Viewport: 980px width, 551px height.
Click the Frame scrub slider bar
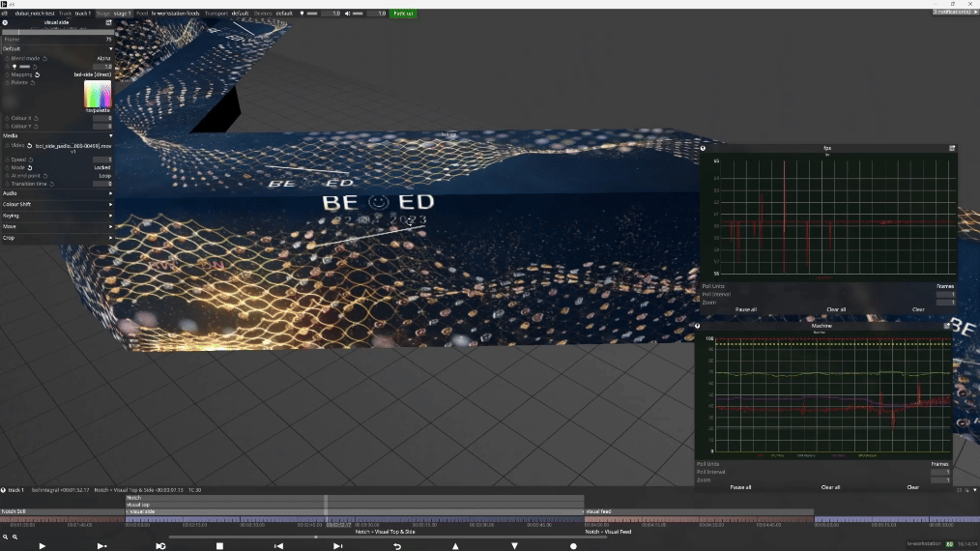click(x=56, y=31)
